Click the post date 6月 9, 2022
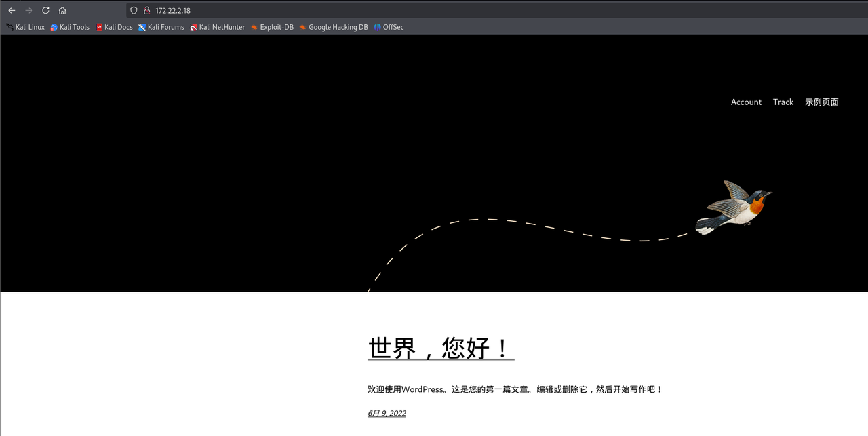Image resolution: width=868 pixels, height=436 pixels. click(x=387, y=413)
